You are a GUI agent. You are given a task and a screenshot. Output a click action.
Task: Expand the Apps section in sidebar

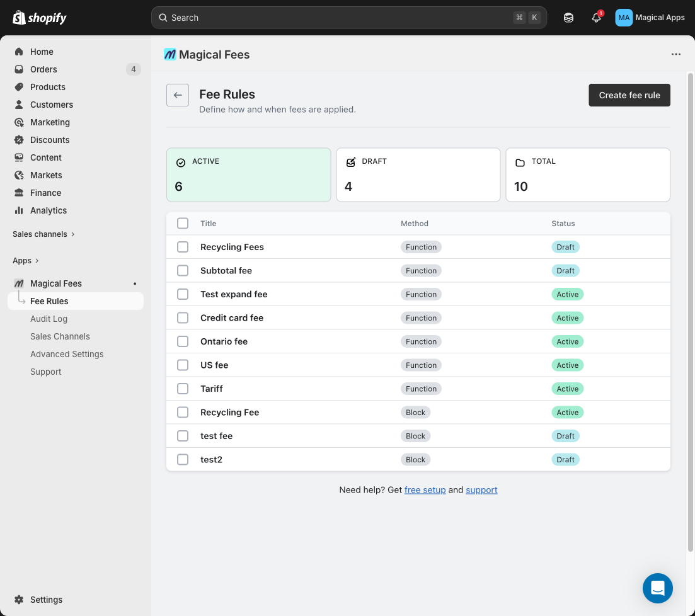click(x=26, y=261)
